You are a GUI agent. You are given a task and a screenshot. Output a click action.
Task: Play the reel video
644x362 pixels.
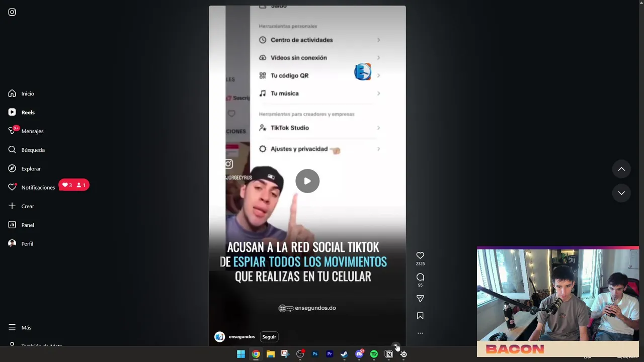[307, 181]
